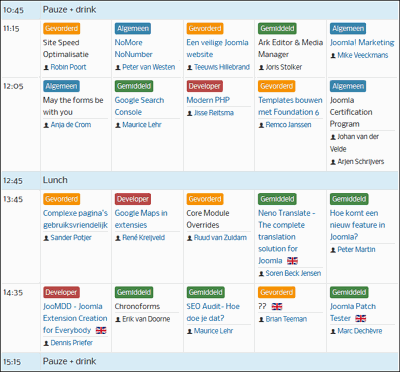Open the Joomla! Marketing session link
This screenshot has height=372, width=400.
[362, 43]
